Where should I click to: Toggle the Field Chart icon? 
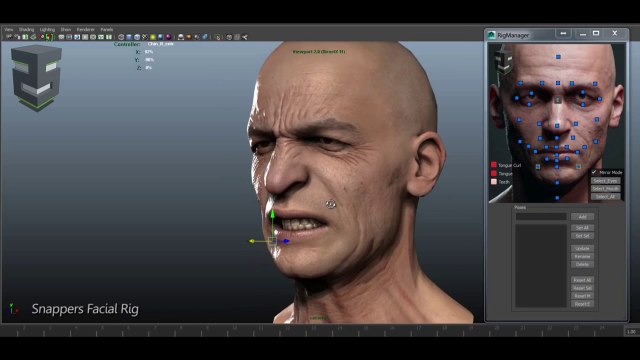[x=93, y=37]
